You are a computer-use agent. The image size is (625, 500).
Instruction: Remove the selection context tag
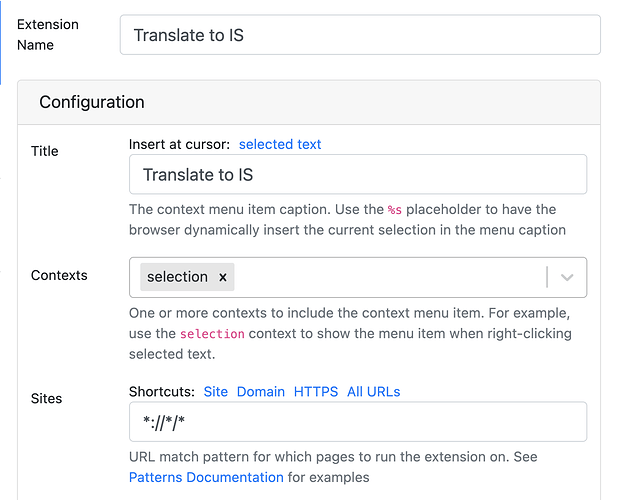223,277
